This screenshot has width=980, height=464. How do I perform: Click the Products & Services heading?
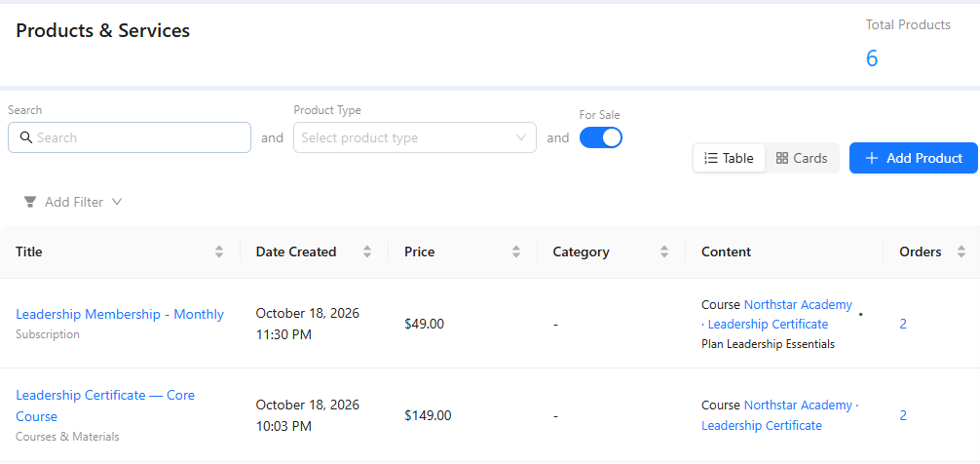point(102,30)
